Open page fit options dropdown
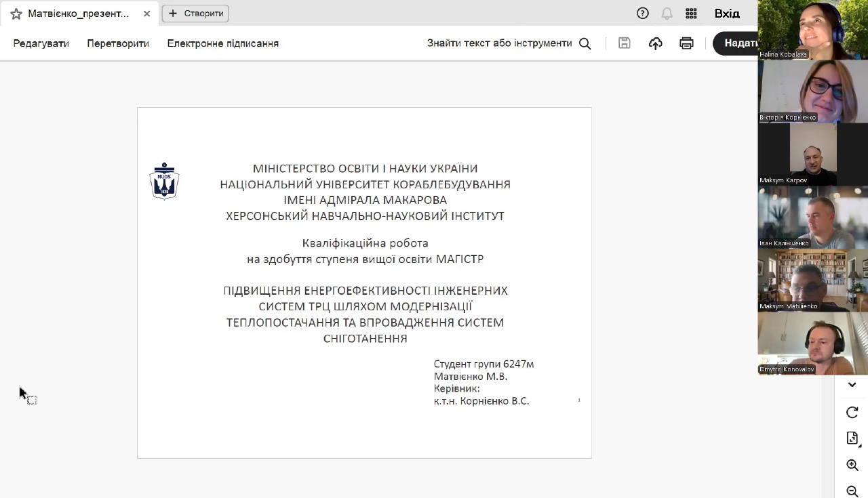The width and height of the screenshot is (868, 498). tap(852, 438)
